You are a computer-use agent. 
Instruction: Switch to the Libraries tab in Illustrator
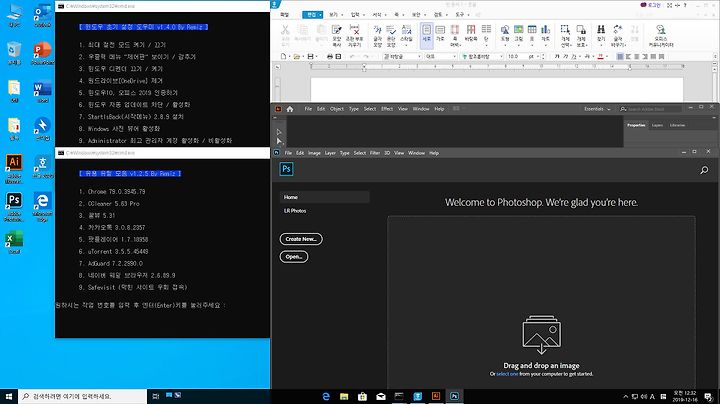click(677, 125)
